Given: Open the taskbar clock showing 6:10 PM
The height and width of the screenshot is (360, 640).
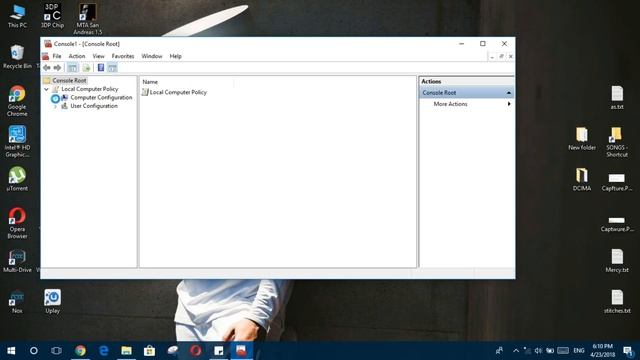Looking at the screenshot, I should tap(603, 351).
